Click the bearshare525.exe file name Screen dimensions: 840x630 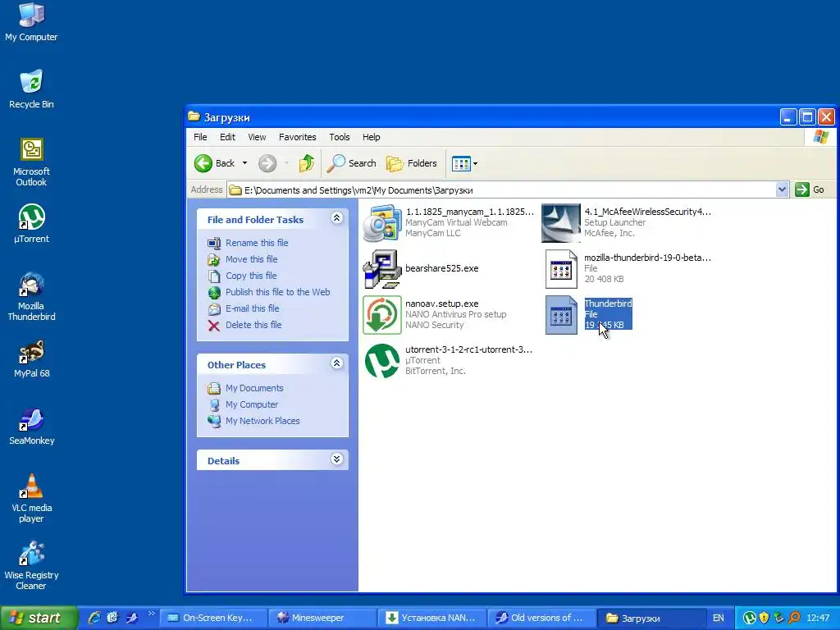(x=441, y=268)
